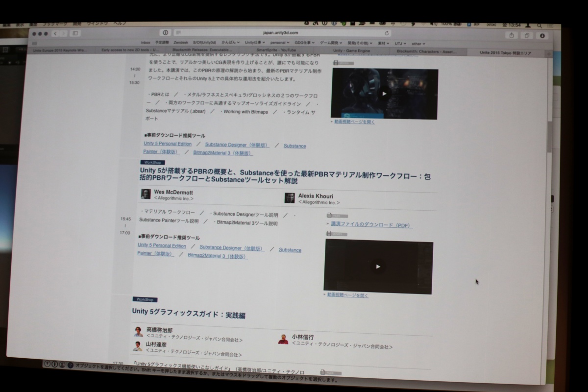This screenshot has width=588, height=392.
Task: Open the 1Password extension icon
Action: [x=166, y=33]
